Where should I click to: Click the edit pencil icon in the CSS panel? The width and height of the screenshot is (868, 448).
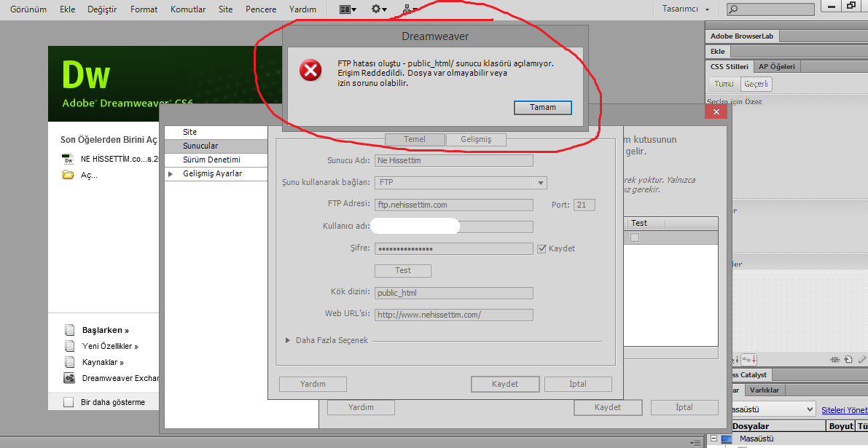point(861,360)
